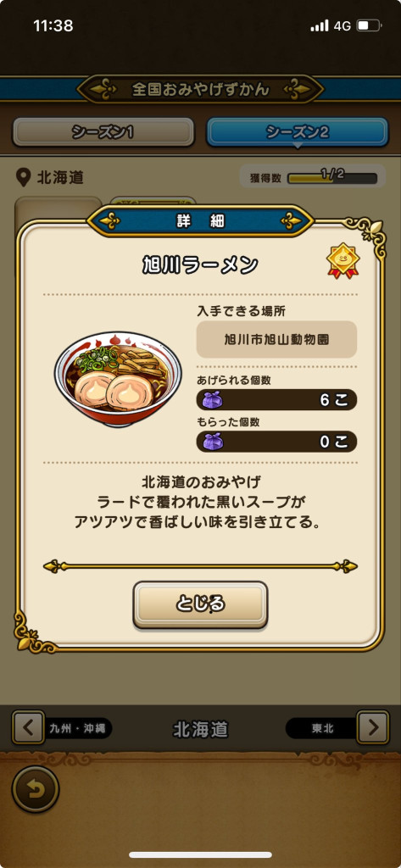Tap the gold slime medal badge

(343, 261)
